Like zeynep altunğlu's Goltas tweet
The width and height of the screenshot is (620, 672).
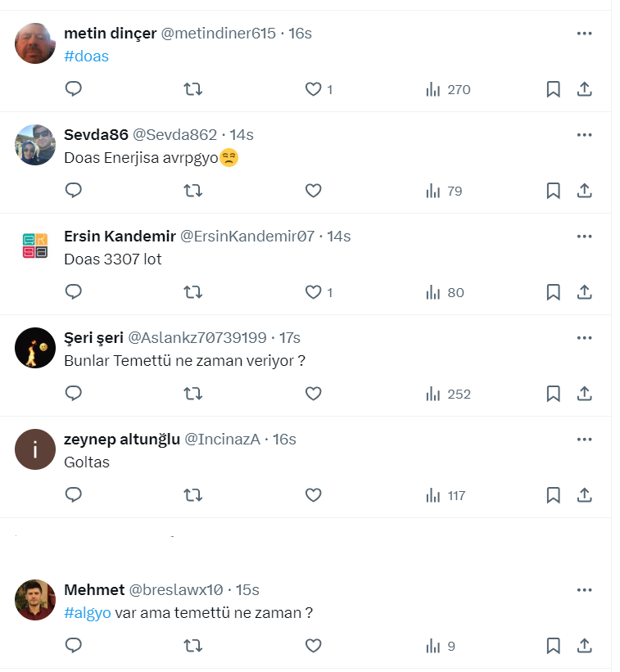[313, 495]
